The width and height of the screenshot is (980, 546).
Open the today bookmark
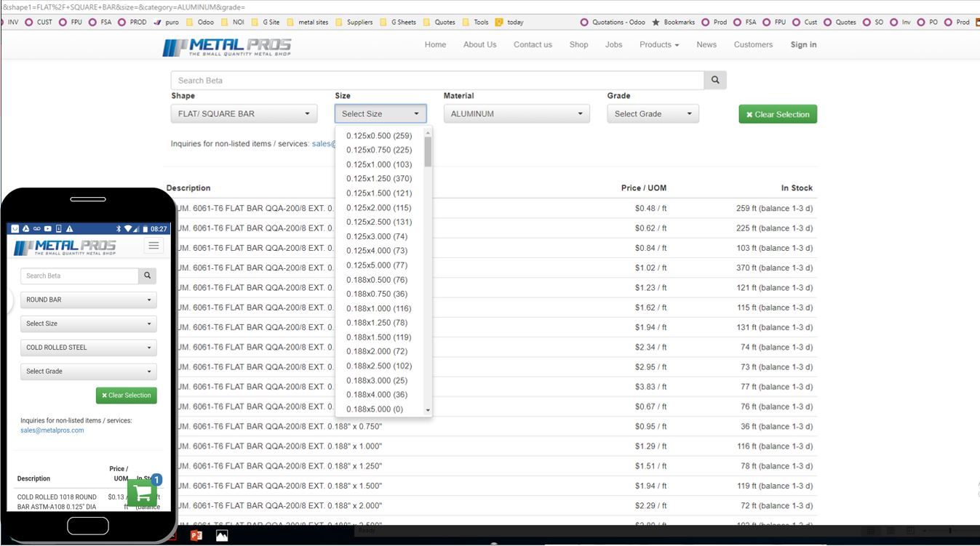509,22
